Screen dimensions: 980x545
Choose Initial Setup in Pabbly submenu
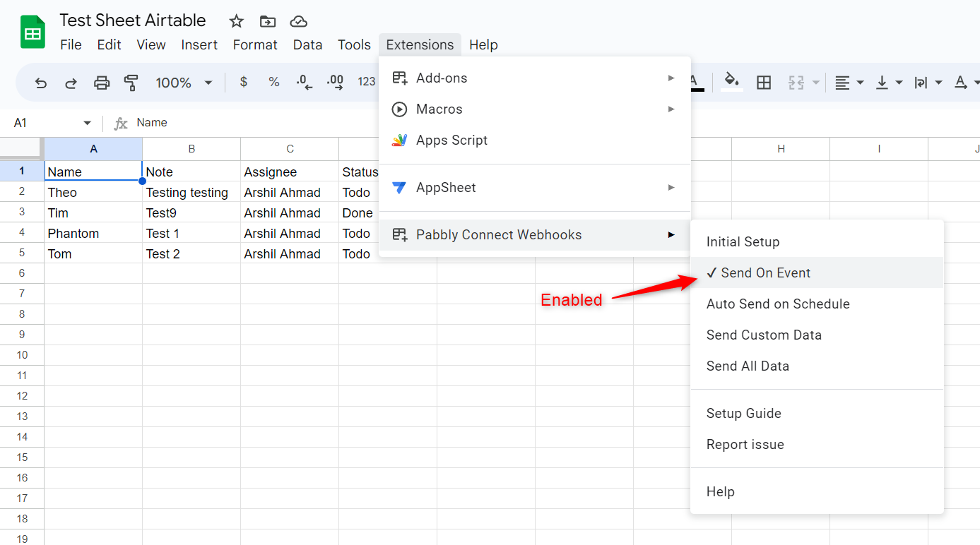817,241
